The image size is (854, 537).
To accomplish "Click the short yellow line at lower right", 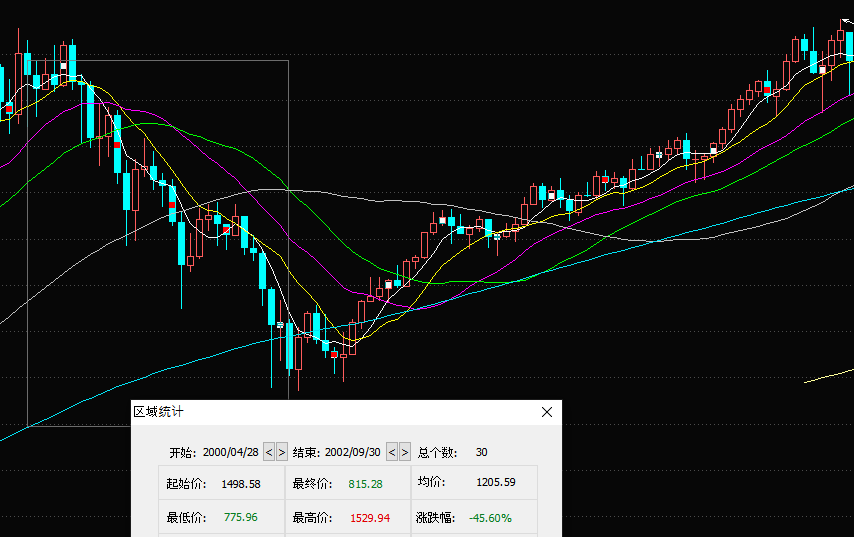I will [x=829, y=375].
